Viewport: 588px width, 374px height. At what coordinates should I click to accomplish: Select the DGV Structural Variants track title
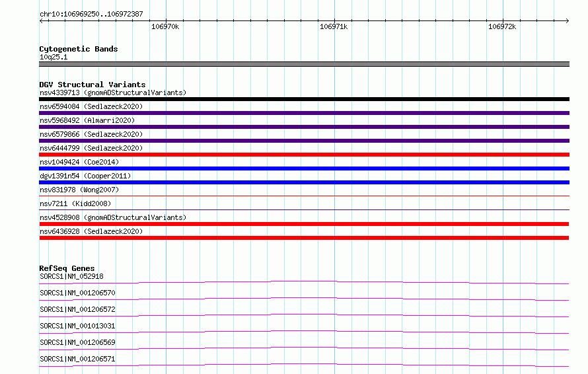pyautogui.click(x=92, y=85)
